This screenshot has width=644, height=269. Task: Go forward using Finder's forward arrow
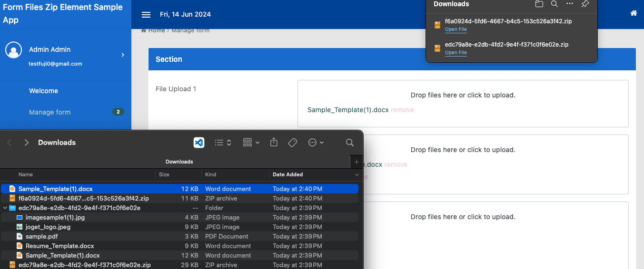point(27,143)
